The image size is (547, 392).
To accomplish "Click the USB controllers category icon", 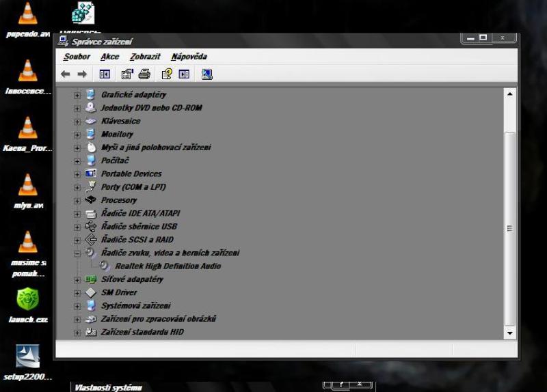I will [x=91, y=226].
